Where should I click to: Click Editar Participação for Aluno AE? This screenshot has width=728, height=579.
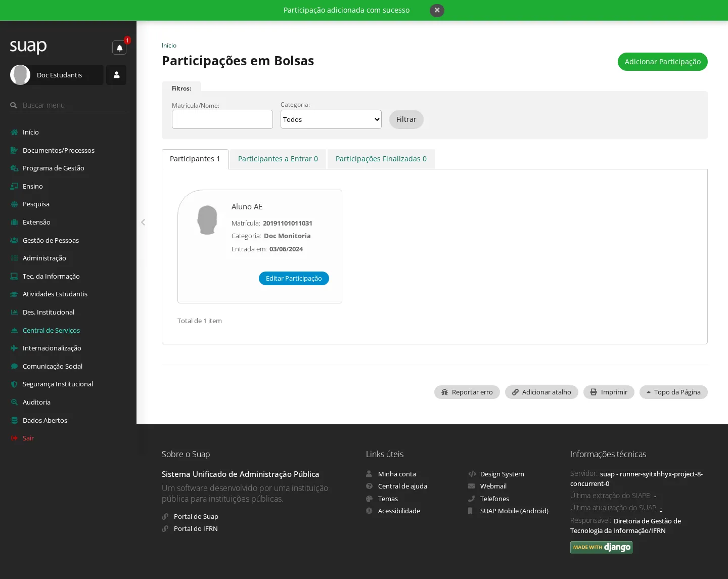point(294,278)
